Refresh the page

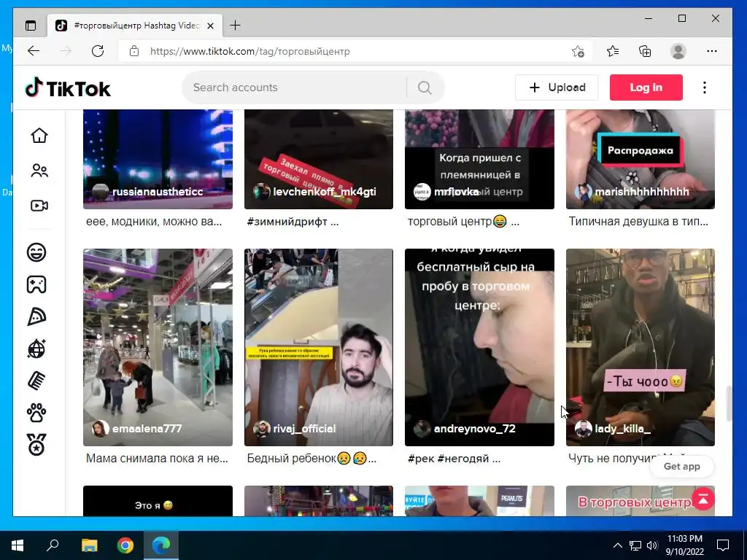(x=98, y=51)
